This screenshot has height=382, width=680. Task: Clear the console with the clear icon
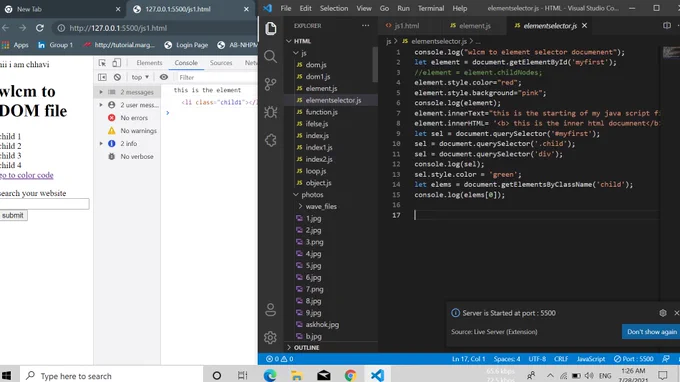(117, 77)
